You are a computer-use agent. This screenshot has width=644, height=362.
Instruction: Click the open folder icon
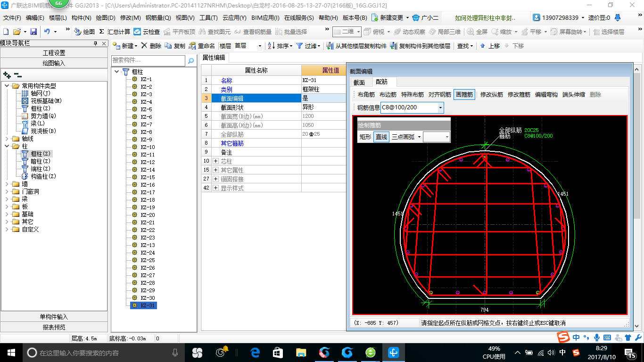tap(17, 32)
